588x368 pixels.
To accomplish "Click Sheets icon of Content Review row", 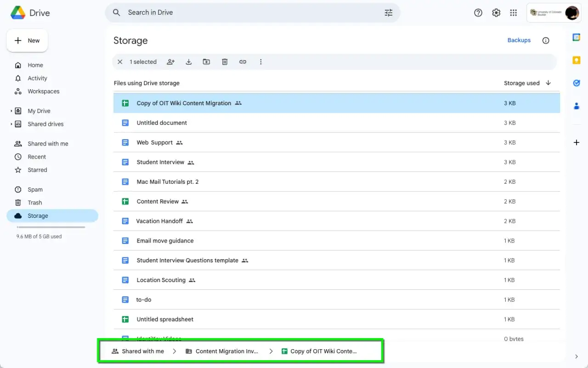I will (x=125, y=201).
